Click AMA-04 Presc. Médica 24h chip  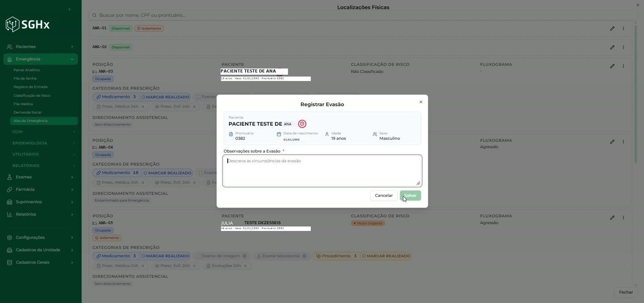(120, 183)
